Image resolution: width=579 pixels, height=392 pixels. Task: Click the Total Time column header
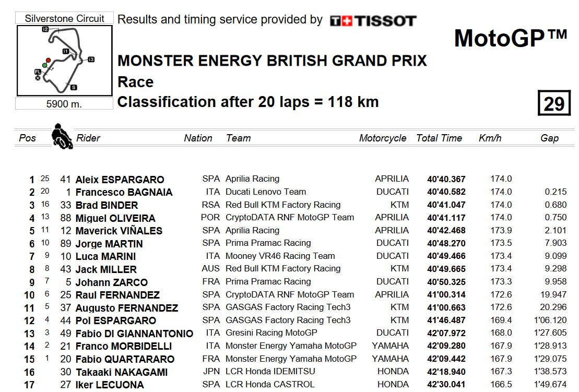click(x=439, y=138)
